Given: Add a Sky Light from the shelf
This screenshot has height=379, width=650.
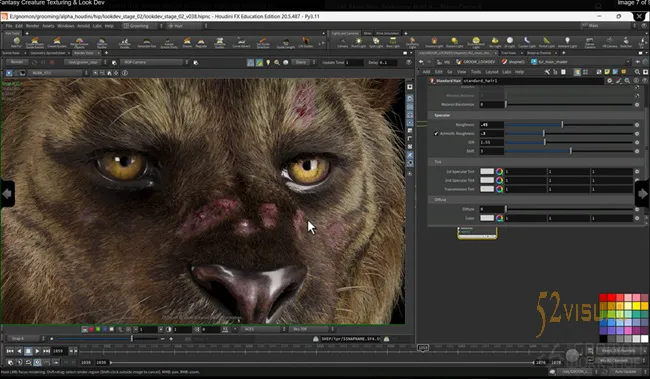Looking at the screenshot, I should pyautogui.click(x=495, y=42).
